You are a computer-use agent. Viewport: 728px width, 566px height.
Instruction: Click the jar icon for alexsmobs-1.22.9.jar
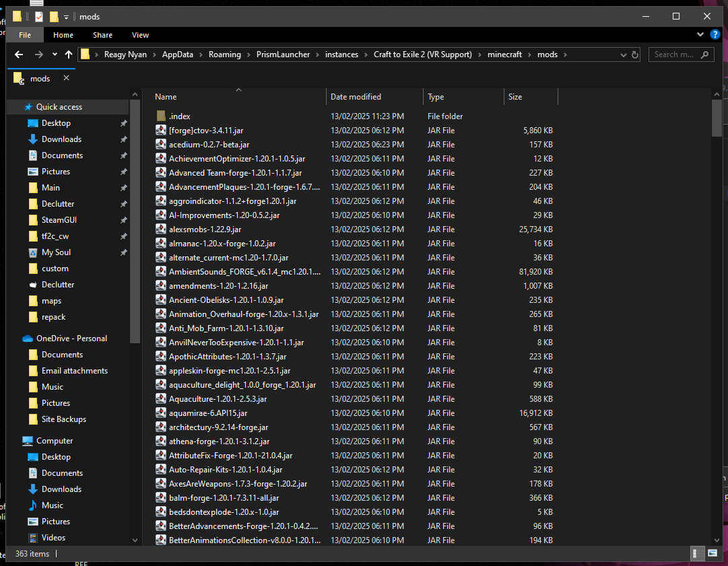click(161, 229)
